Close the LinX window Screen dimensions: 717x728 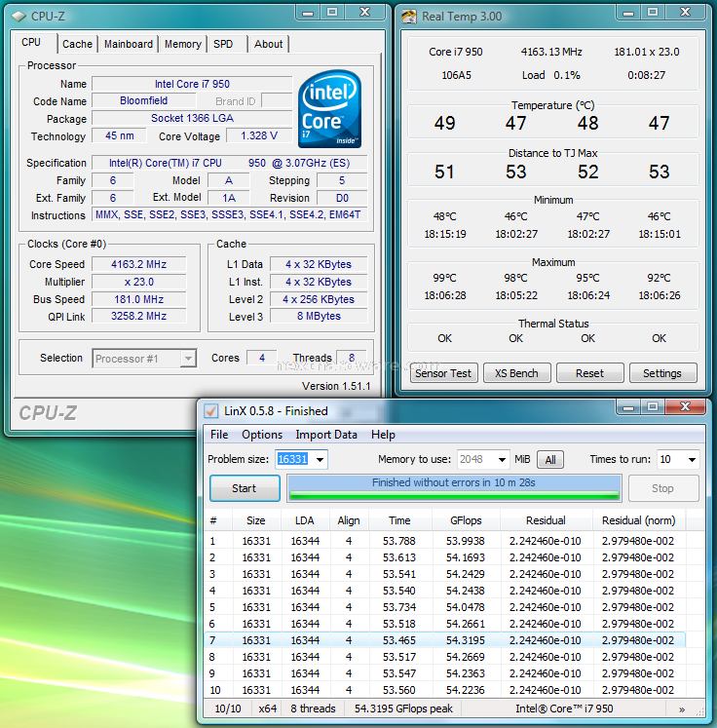686,407
